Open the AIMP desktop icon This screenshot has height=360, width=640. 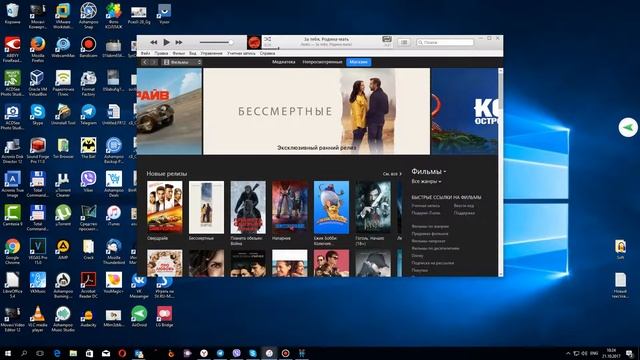tap(63, 249)
